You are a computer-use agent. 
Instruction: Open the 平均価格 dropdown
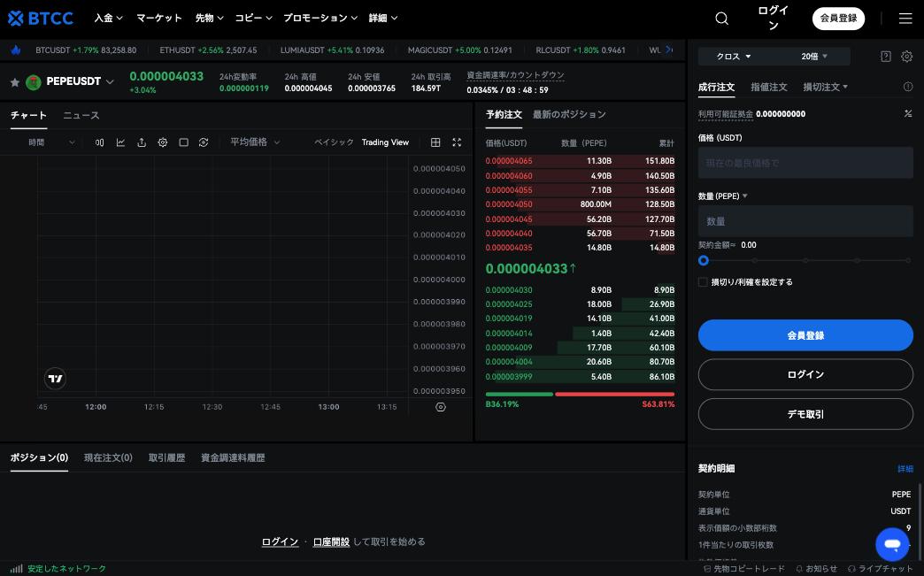coord(255,142)
